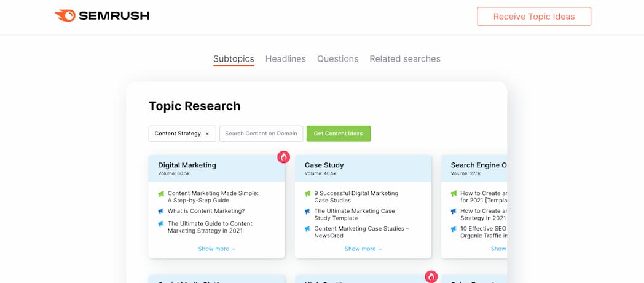This screenshot has height=283, width=644.
Task: Click the SEMRUSH wordmark text
Action: click(114, 16)
